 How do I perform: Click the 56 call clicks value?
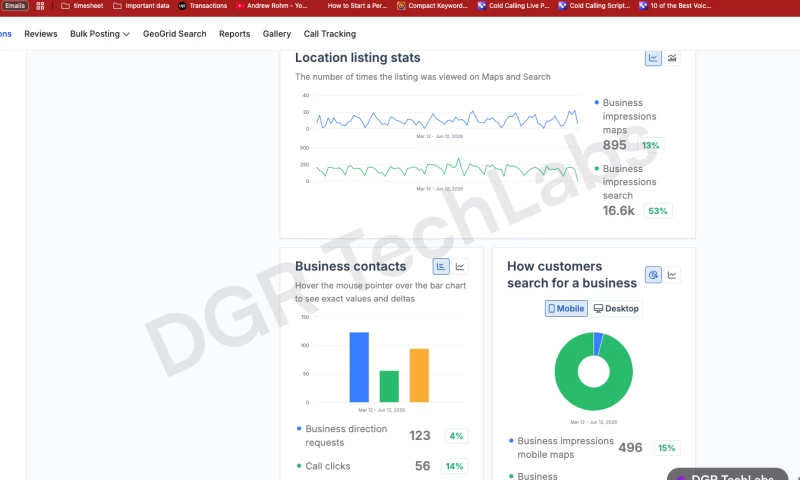(x=422, y=466)
